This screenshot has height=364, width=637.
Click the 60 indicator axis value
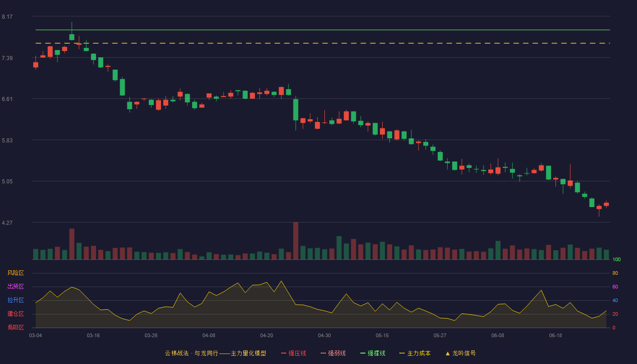[615, 287]
